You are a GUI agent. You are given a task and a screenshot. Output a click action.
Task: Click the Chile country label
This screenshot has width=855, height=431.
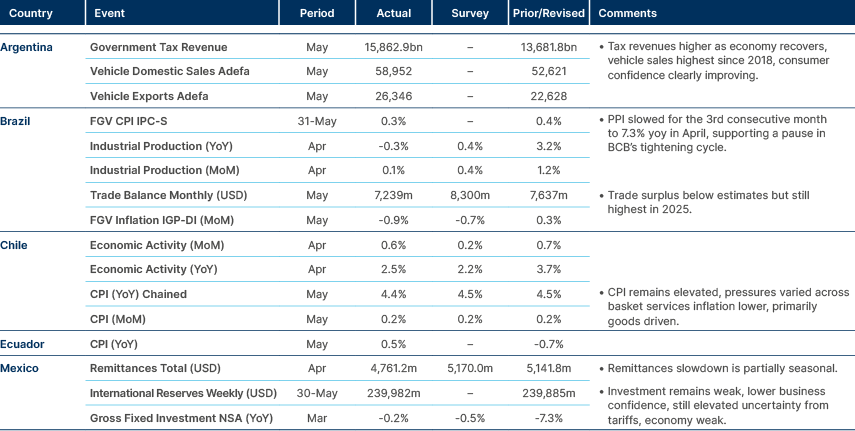(x=14, y=244)
